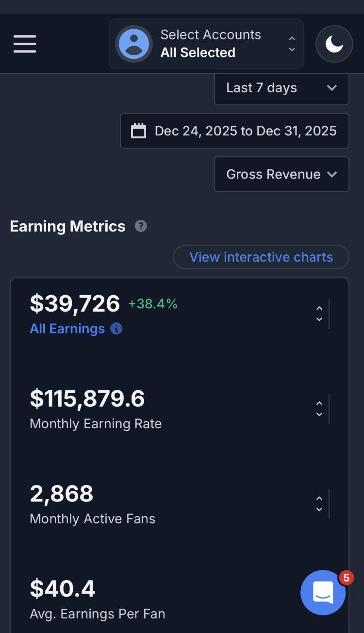
Task: Toggle dark mode moon icon
Action: tap(334, 44)
